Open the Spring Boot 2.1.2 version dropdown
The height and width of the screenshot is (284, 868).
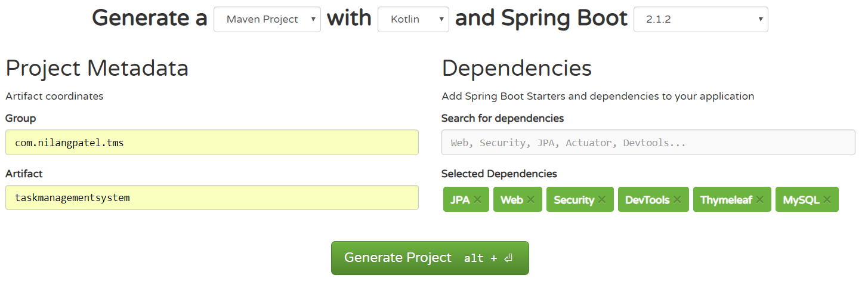point(700,19)
